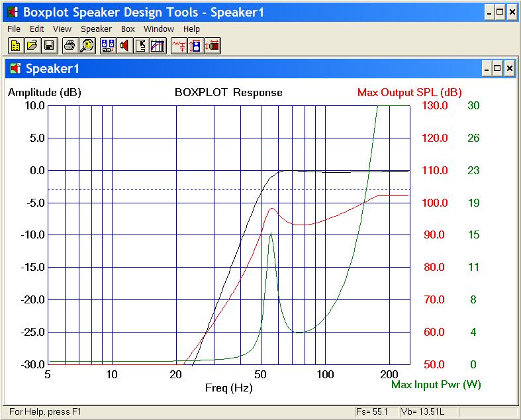This screenshot has width=521, height=420.
Task: Print the current plot
Action: coord(70,46)
